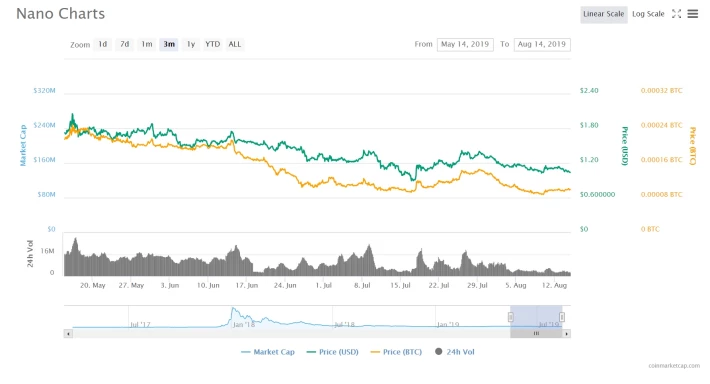
Task: Open the To date field
Action: [542, 44]
